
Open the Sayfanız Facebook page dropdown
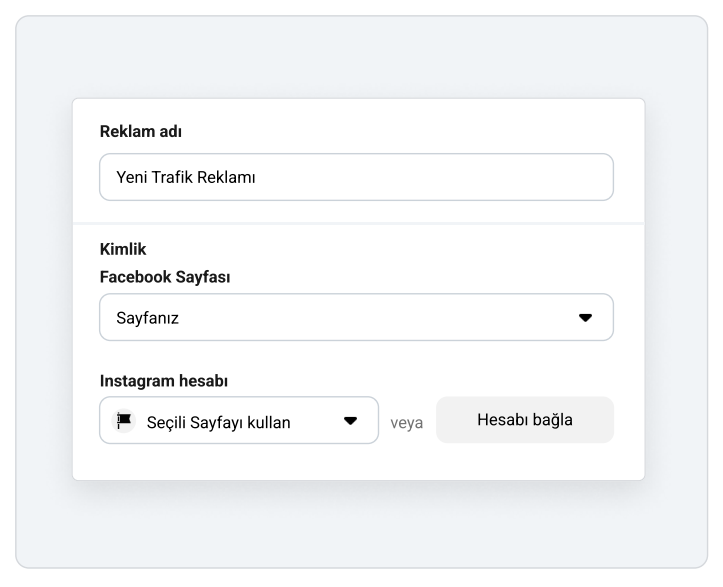click(x=356, y=317)
